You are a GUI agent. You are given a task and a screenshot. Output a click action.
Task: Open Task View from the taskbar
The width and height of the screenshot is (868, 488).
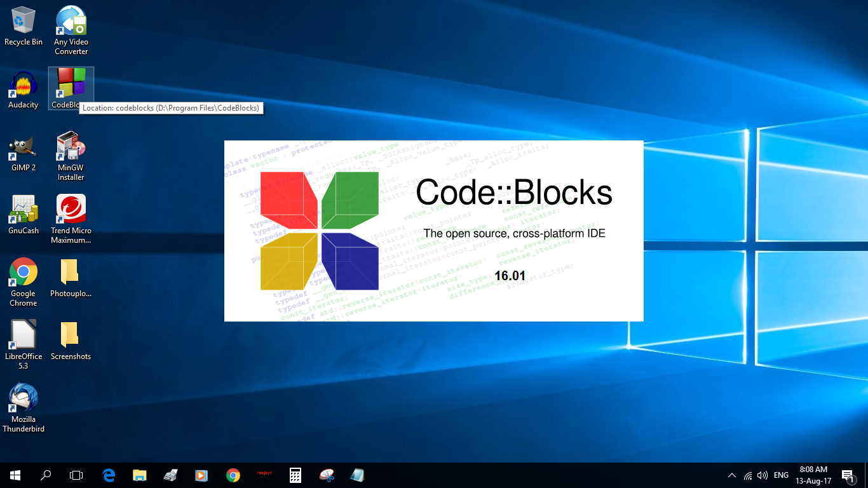(x=76, y=475)
